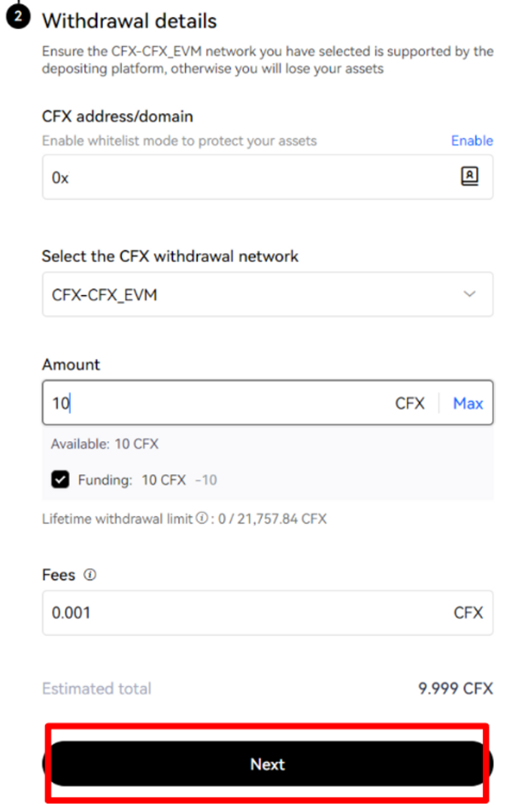Open the CFX-CFX_EVM network selector
The image size is (518, 812).
236,294
